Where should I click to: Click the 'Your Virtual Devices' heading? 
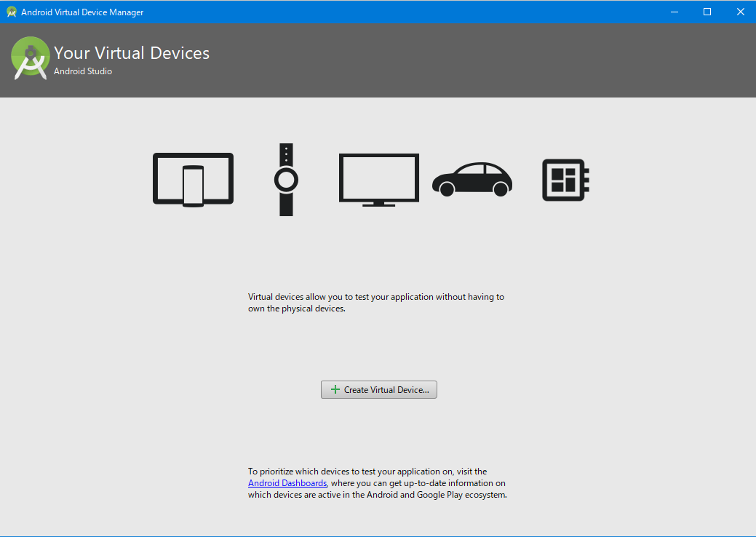pos(132,53)
